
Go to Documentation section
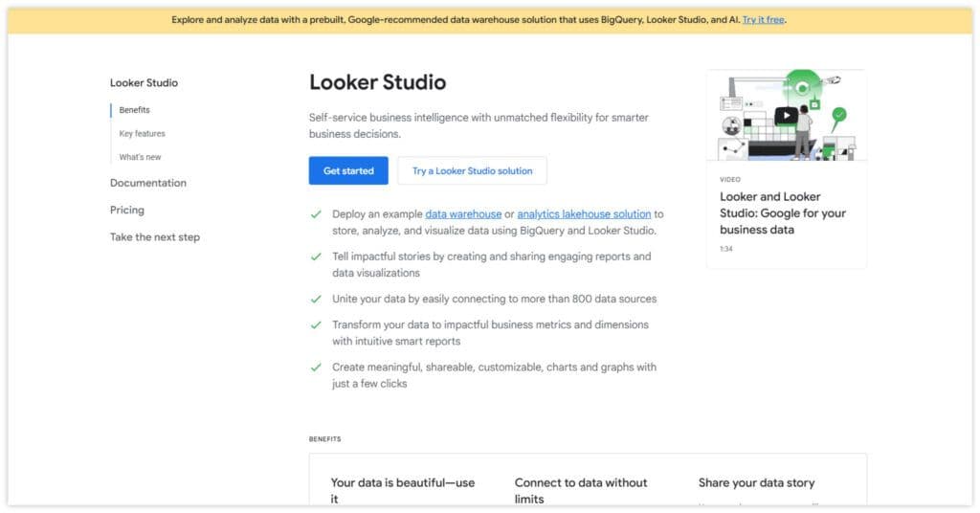click(148, 183)
